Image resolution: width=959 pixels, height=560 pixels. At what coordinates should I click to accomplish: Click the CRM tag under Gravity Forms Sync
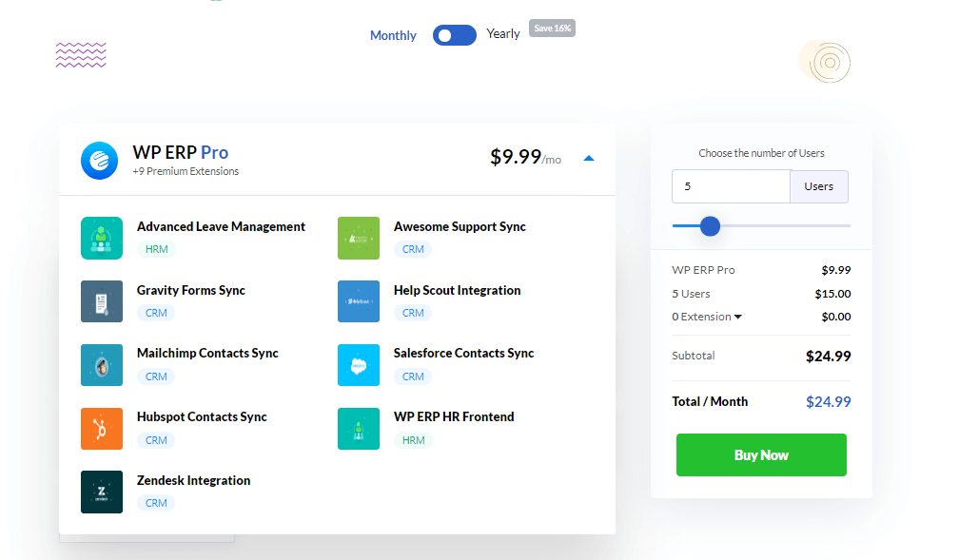pos(156,313)
